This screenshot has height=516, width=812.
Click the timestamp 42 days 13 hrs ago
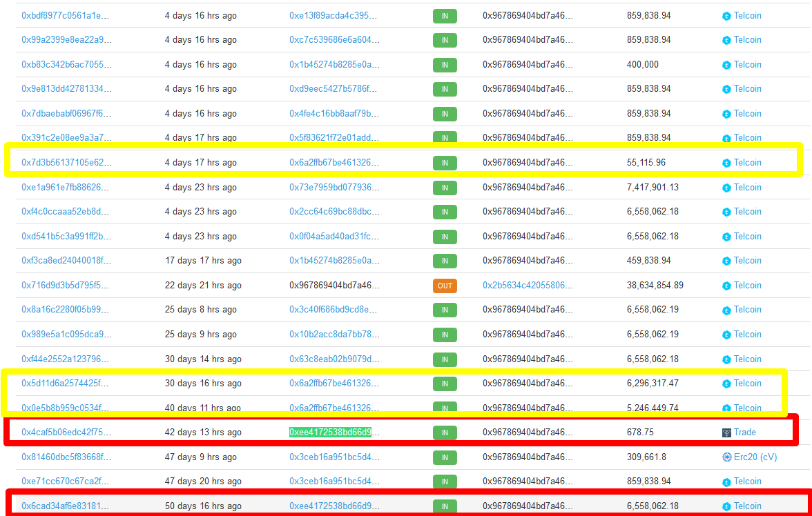point(203,432)
